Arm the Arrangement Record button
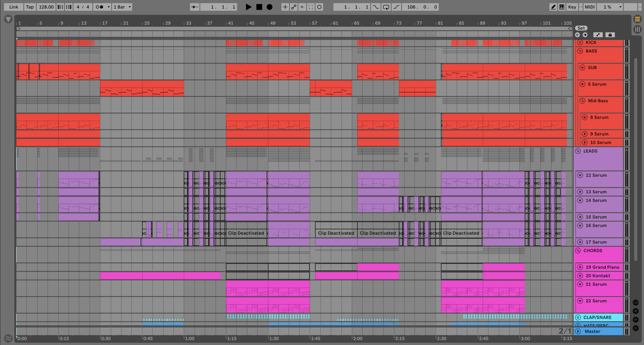The width and height of the screenshot is (644, 345). 270,7
